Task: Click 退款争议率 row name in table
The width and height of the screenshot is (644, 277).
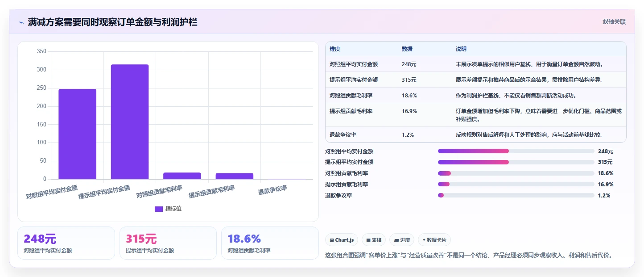Action: click(343, 135)
